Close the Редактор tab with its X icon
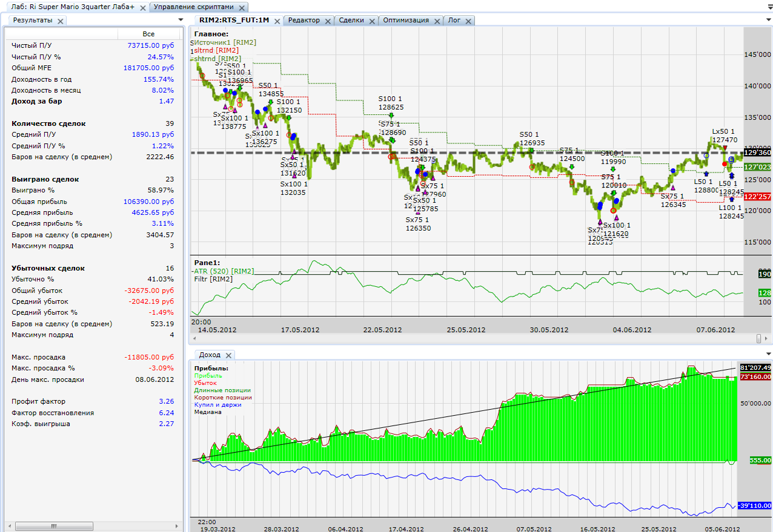 (328, 21)
